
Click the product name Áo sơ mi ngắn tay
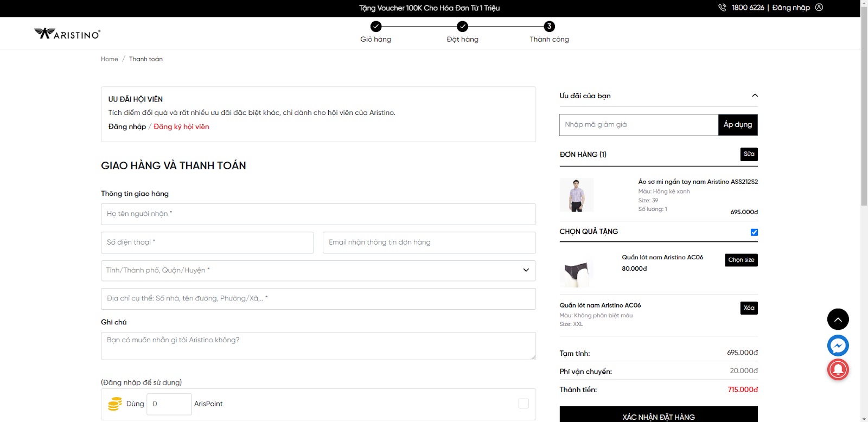coord(698,182)
